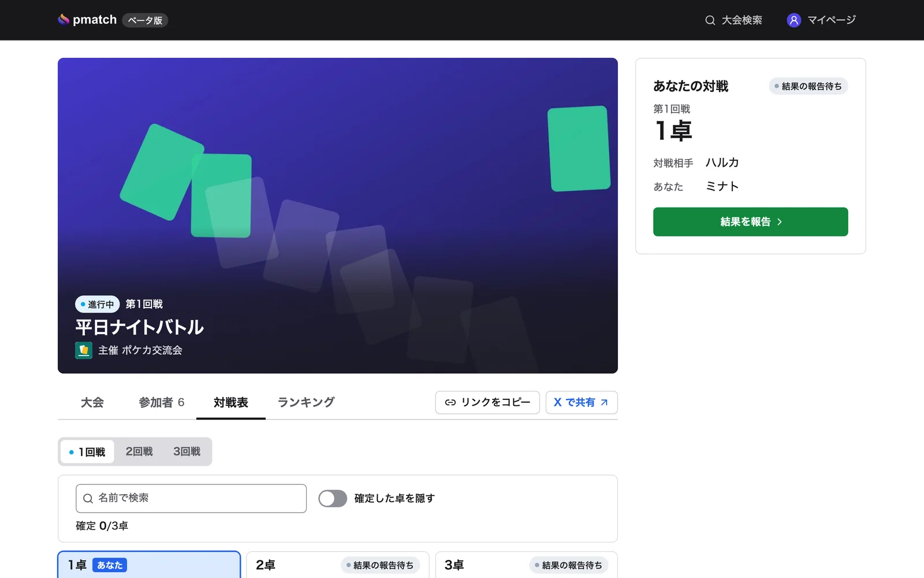Select the 1卓 あなた table card
Viewport: 924px width, 578px height.
click(x=149, y=565)
